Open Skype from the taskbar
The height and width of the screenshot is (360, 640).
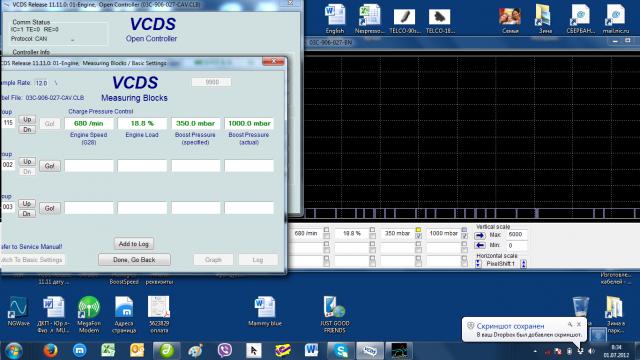(340, 351)
